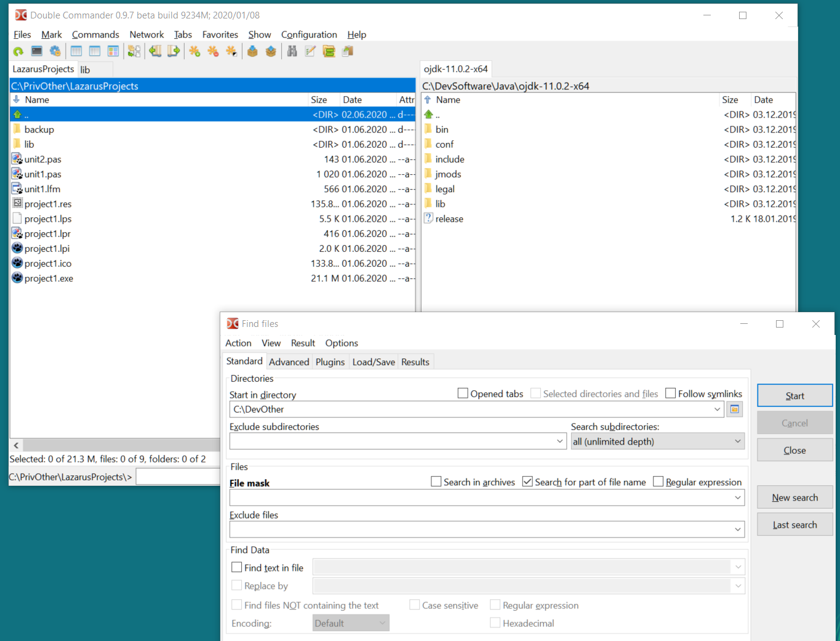The height and width of the screenshot is (641, 840).
Task: Click the New search button
Action: coord(794,498)
